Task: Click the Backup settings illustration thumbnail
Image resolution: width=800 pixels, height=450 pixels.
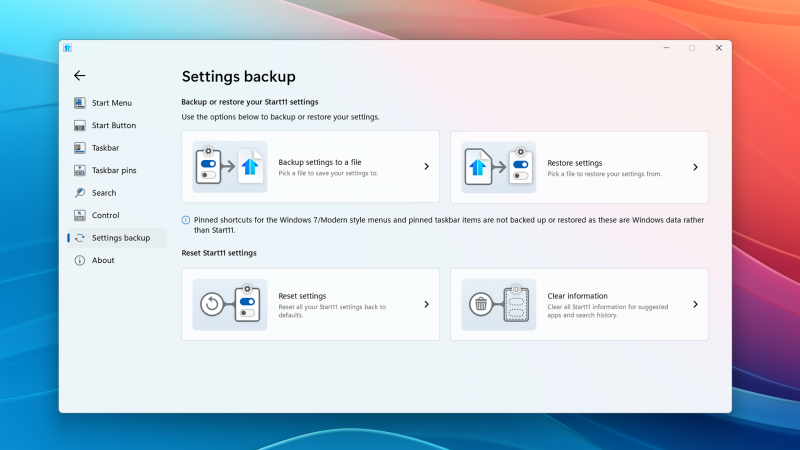Action: [229, 167]
